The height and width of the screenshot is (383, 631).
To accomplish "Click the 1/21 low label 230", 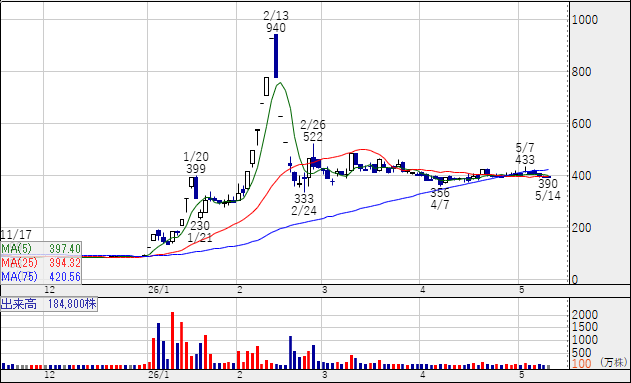I will (x=200, y=225).
